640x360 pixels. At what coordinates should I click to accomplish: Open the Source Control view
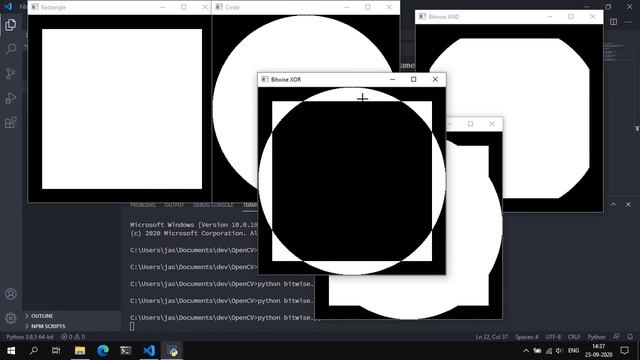pyautogui.click(x=11, y=73)
